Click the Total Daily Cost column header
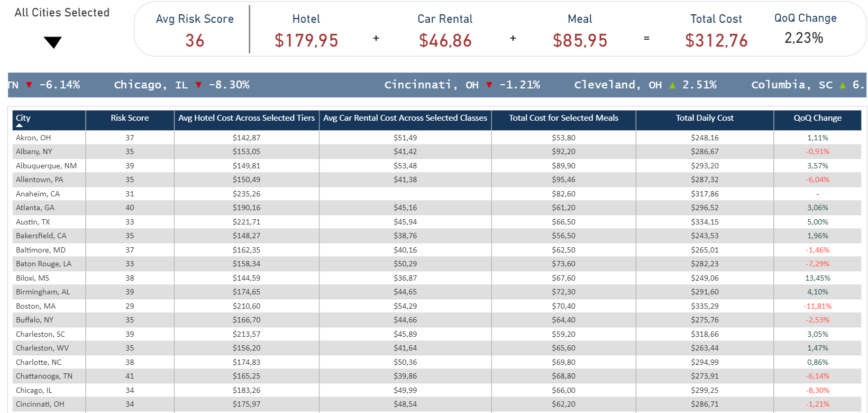The width and height of the screenshot is (868, 413). 705,118
